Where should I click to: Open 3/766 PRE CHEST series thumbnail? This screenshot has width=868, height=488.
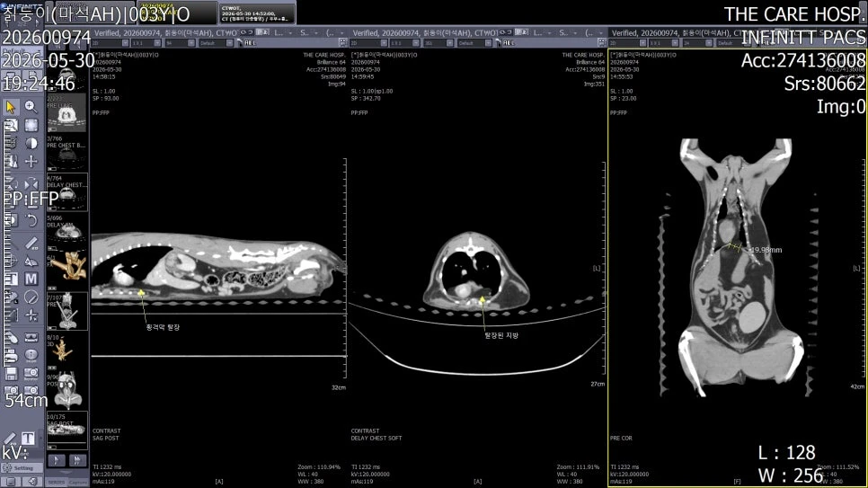[66, 154]
